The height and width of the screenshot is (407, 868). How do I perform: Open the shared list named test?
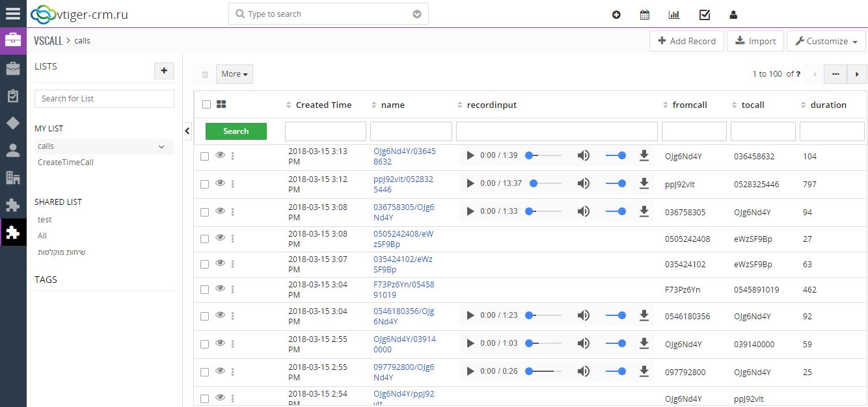pos(45,220)
